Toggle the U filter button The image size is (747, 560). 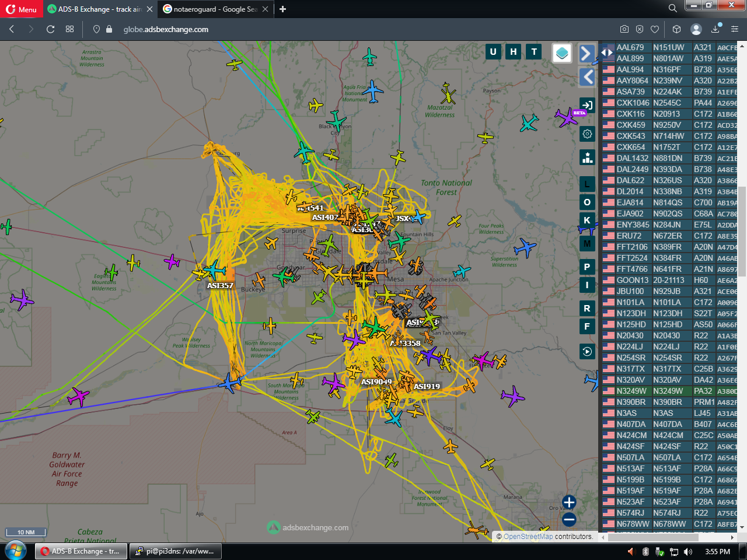coord(493,52)
